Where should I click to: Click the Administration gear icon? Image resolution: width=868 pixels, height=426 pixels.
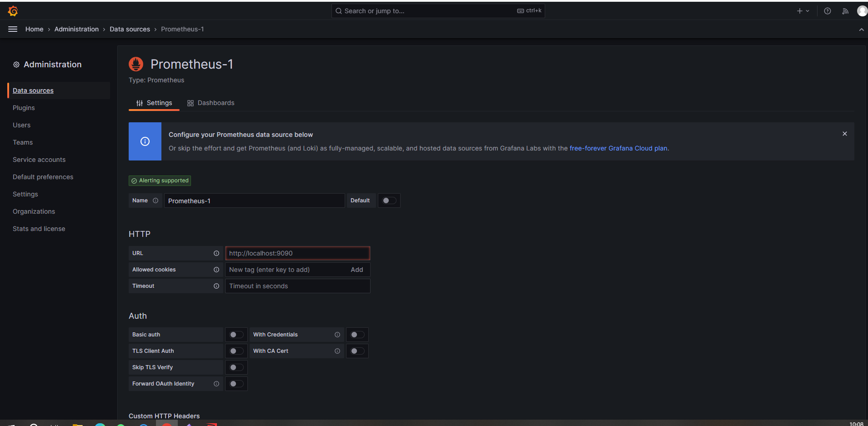16,65
